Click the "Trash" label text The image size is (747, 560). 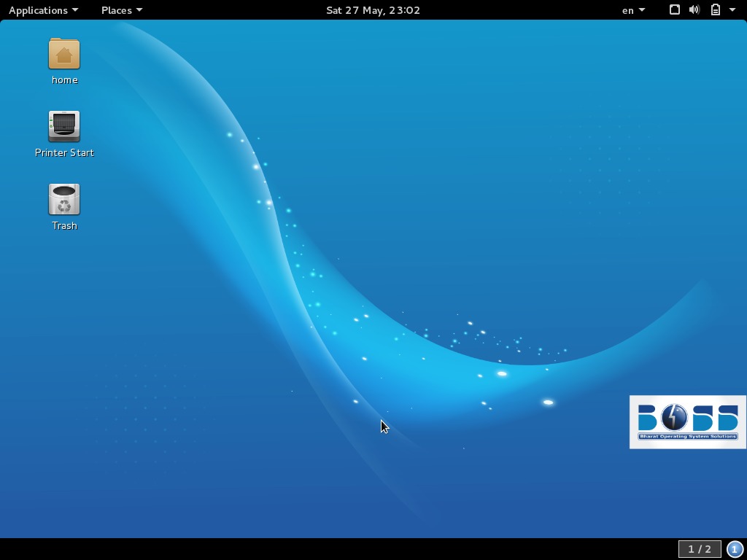pos(64,225)
